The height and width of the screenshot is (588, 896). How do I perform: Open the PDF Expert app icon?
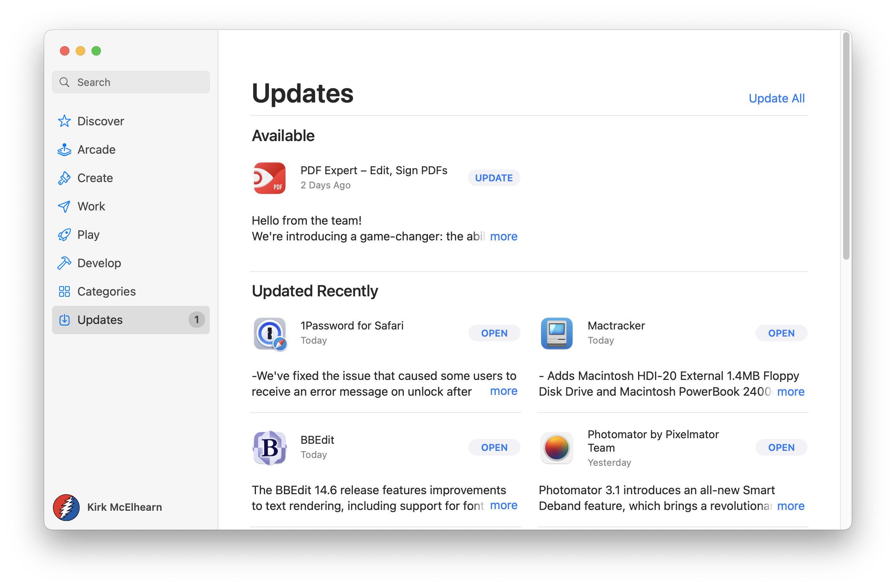[270, 178]
